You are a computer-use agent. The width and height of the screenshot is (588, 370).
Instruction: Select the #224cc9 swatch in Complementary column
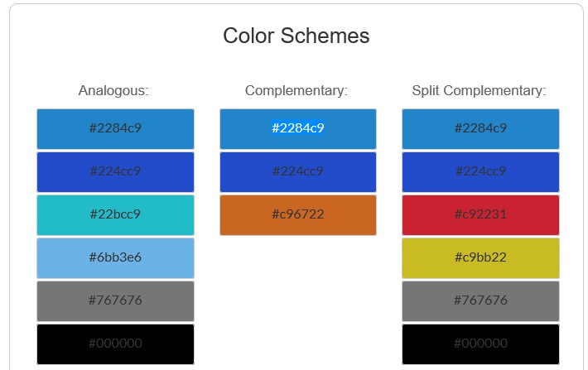click(x=298, y=172)
